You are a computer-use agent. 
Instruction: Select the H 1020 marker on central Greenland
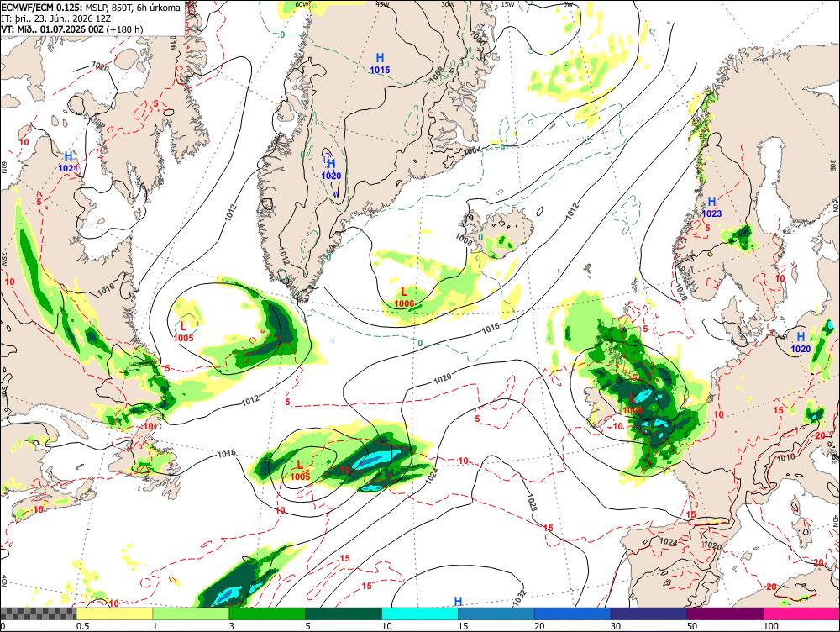[x=331, y=170]
